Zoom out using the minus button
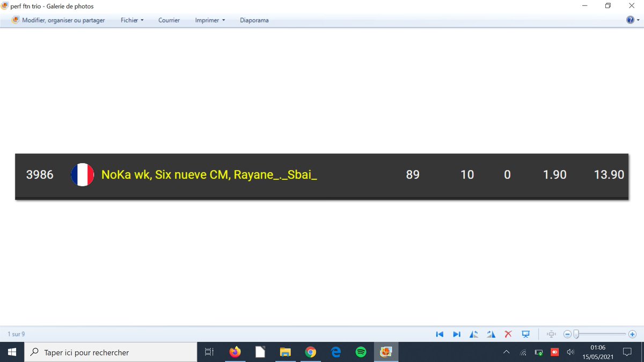Viewport: 644px width, 362px height. pos(567,334)
